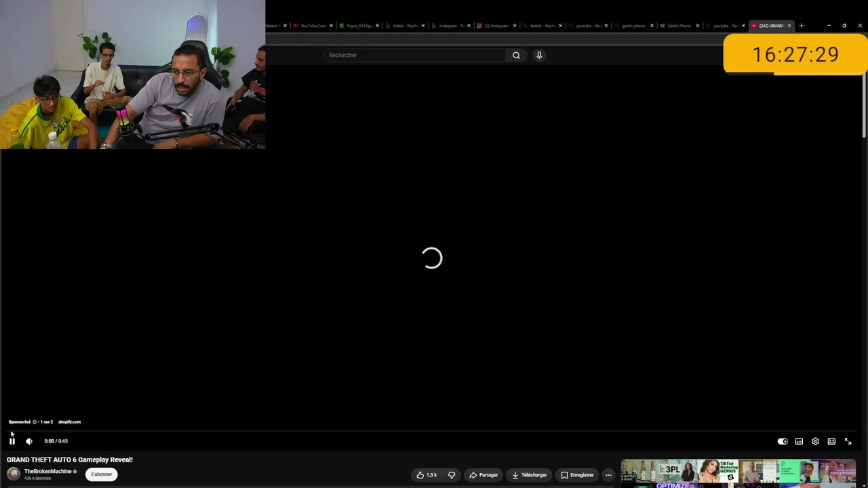Click the loading video area

coord(431,258)
